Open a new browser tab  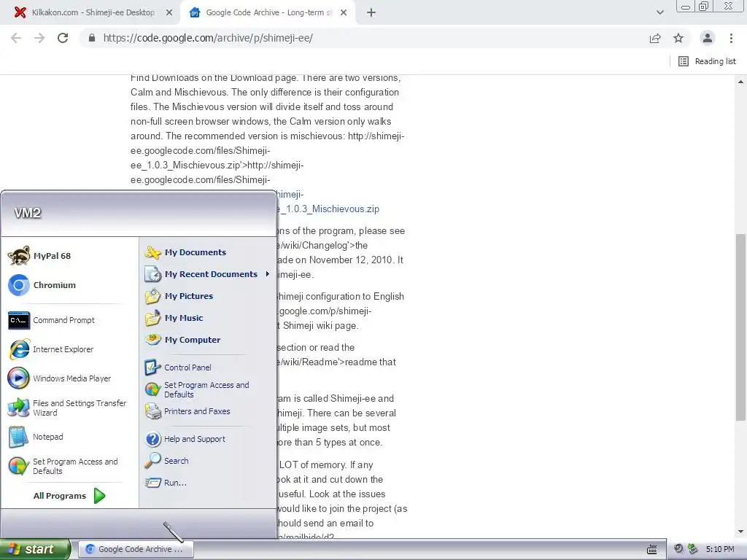click(x=371, y=13)
